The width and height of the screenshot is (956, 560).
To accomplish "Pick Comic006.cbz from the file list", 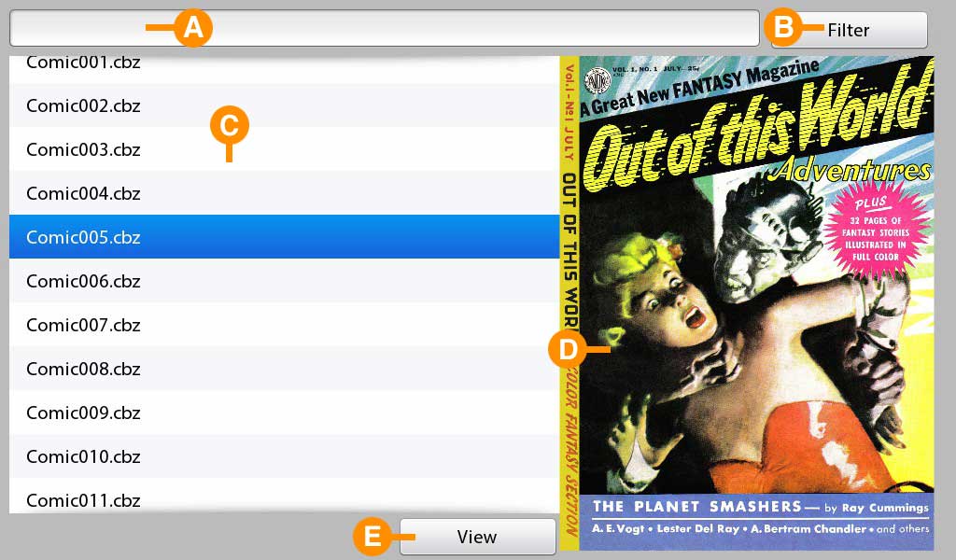I will pyautogui.click(x=284, y=280).
